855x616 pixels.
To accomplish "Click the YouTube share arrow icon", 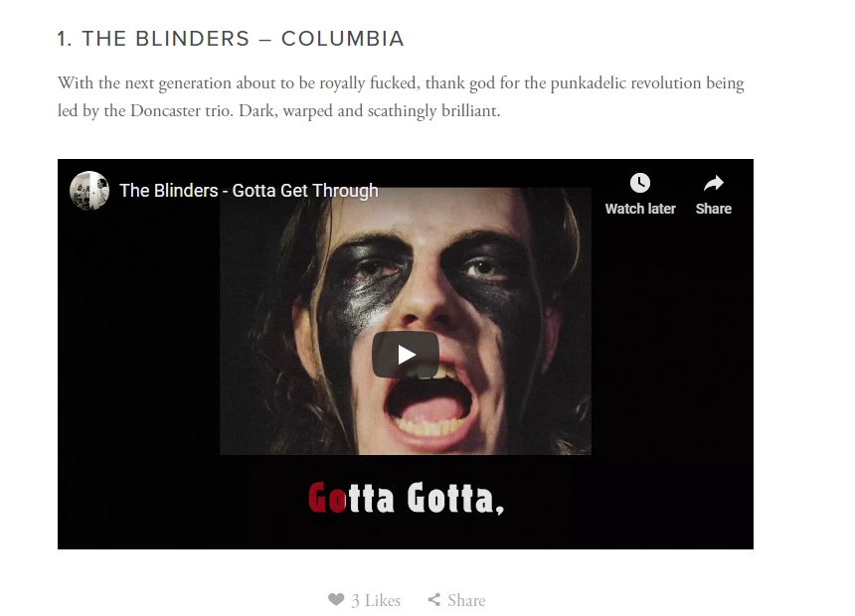I will pyautogui.click(x=713, y=183).
